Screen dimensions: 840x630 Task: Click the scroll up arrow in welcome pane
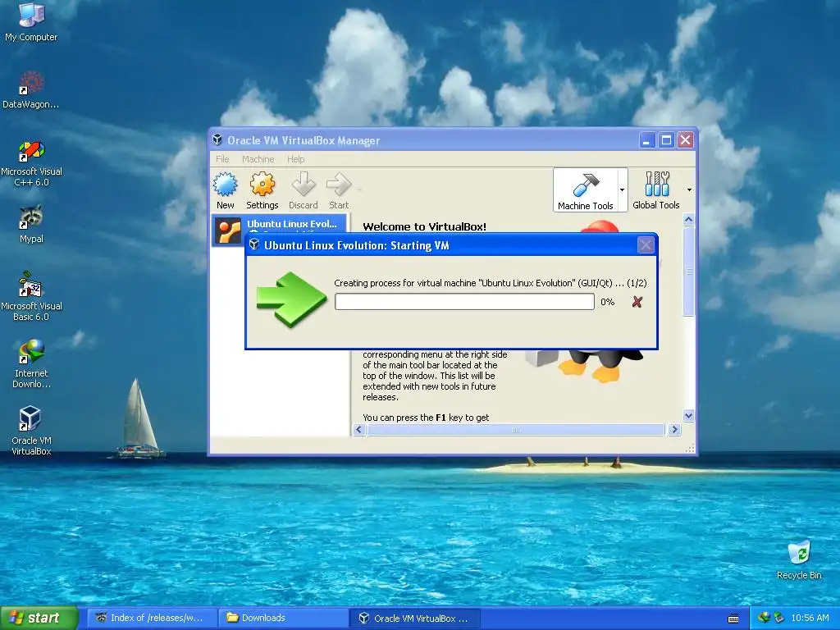pyautogui.click(x=689, y=219)
